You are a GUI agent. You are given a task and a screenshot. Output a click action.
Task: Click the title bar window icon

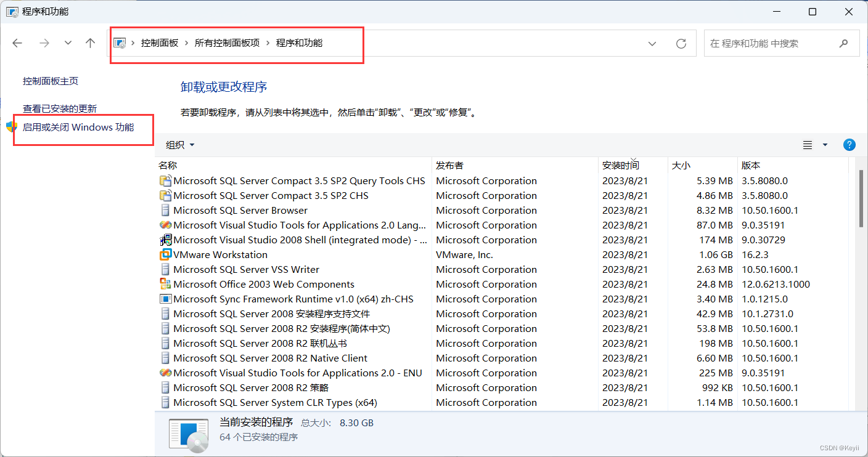[12, 12]
